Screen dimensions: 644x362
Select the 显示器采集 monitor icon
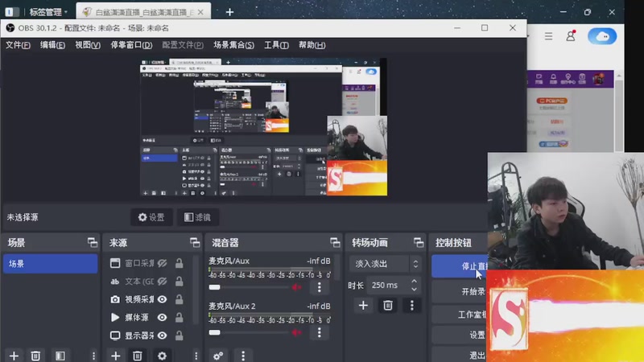tap(115, 335)
